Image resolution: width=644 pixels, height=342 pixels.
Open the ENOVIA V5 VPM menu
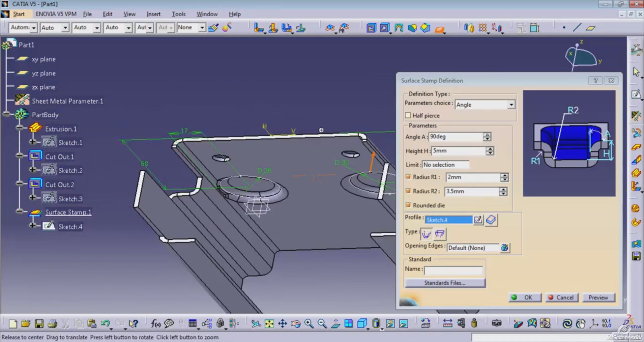56,14
